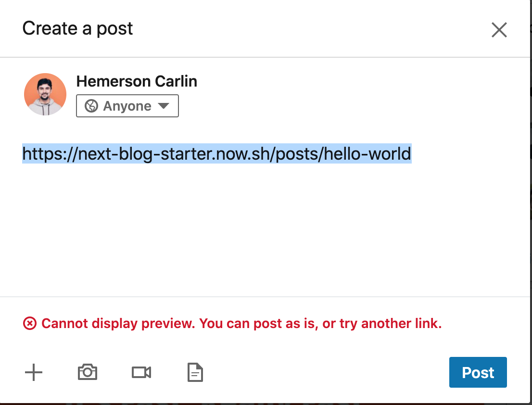Publish with the blue Post button
The height and width of the screenshot is (405, 532).
click(x=478, y=372)
